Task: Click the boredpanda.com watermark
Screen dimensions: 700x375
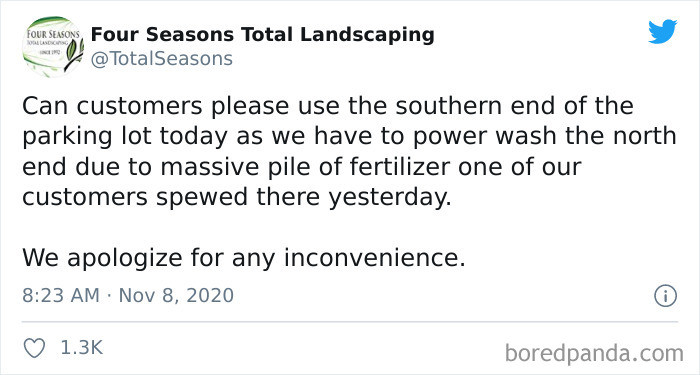Action: pyautogui.click(x=594, y=354)
